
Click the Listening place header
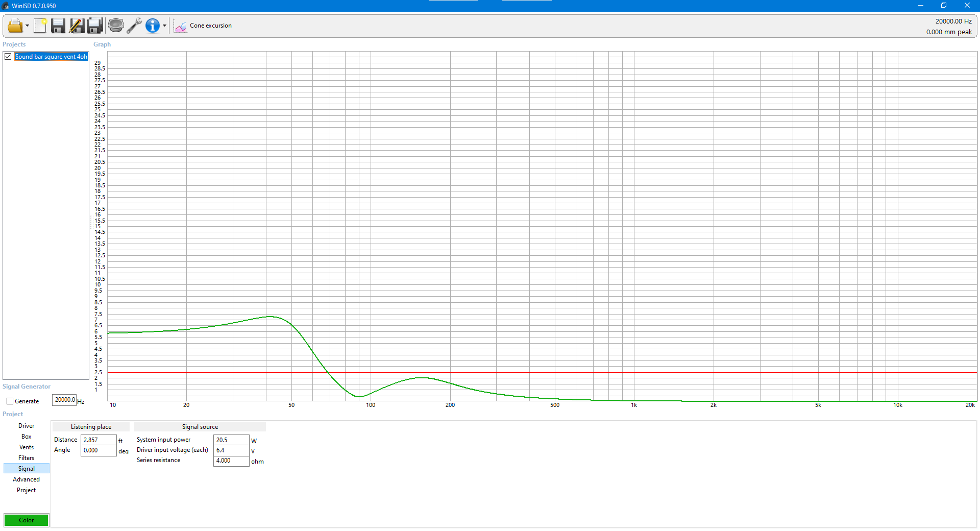(x=91, y=427)
